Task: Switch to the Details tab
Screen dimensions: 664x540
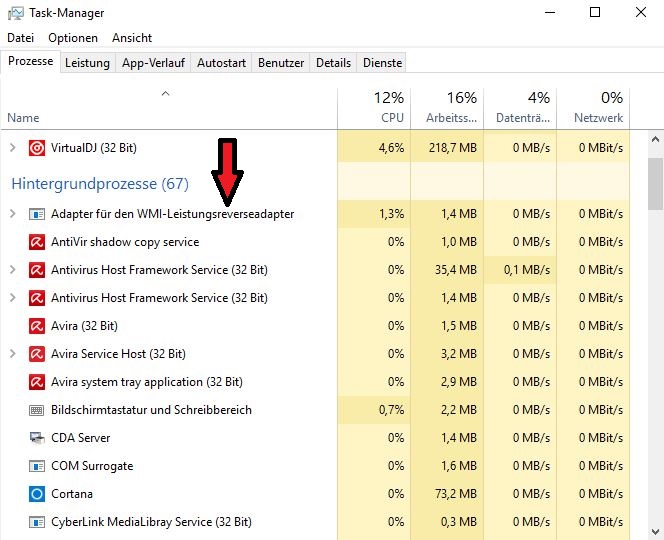Action: [333, 63]
